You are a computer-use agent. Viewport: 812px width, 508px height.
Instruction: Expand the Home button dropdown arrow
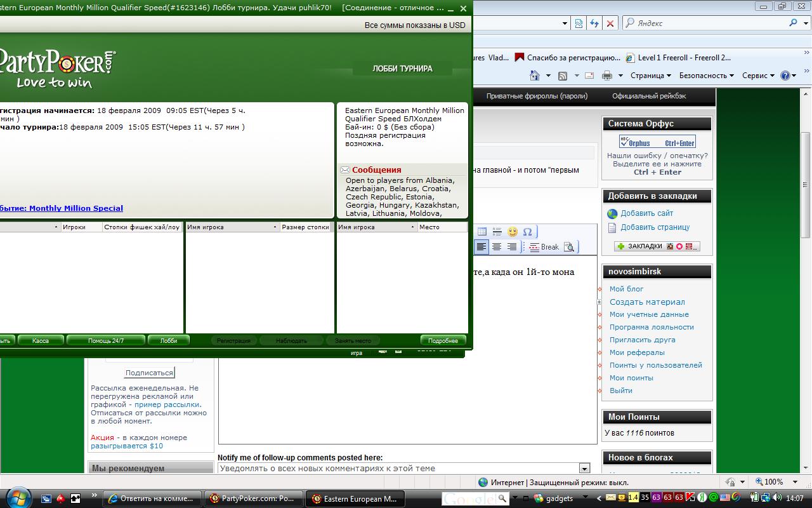(548, 76)
